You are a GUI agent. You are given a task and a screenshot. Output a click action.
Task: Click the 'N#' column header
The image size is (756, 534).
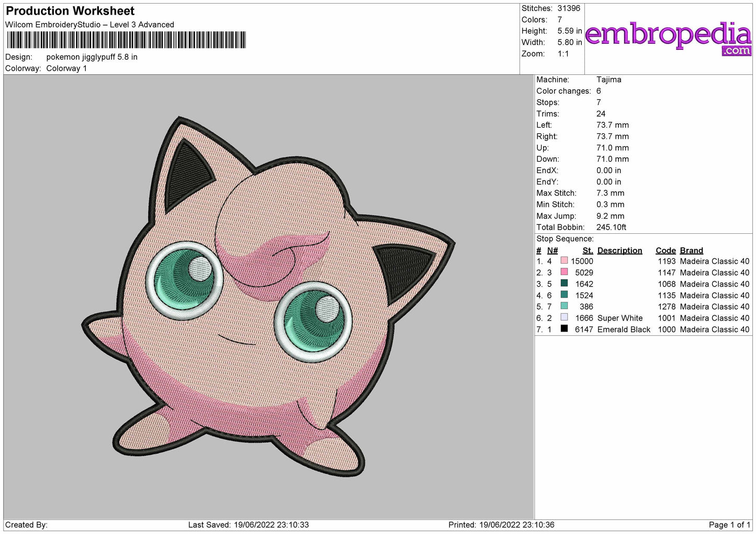click(x=552, y=251)
